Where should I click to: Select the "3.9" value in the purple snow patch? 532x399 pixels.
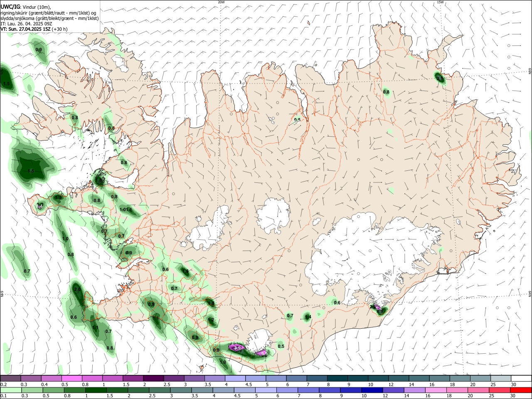tap(238, 347)
